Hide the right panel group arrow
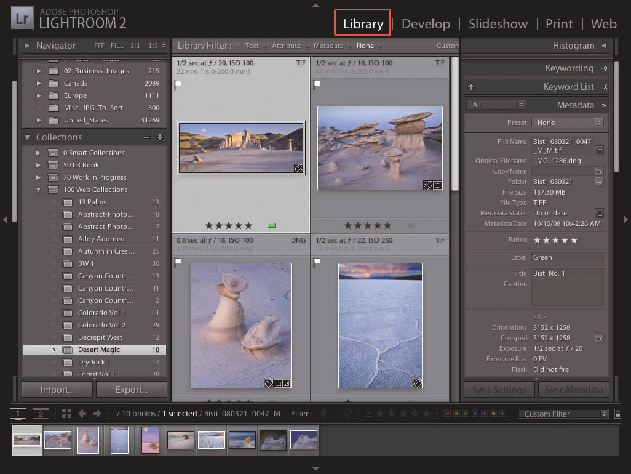 point(626,220)
